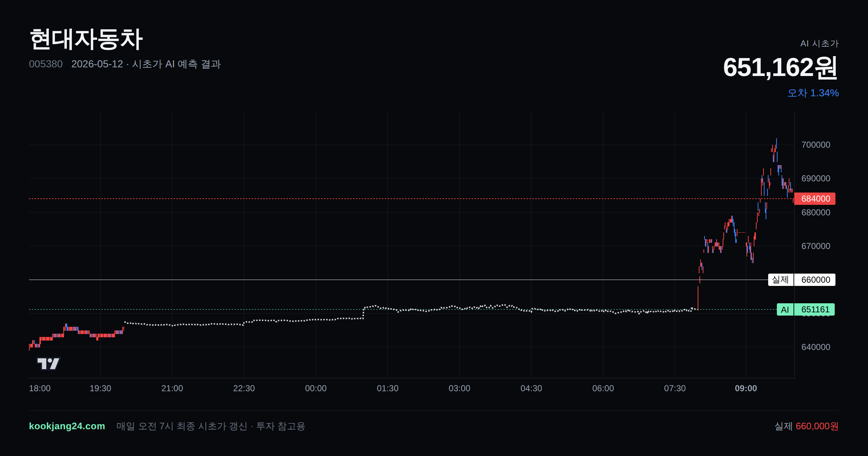Click the 22:30 time axis label
This screenshot has width=868, height=456.
point(244,388)
